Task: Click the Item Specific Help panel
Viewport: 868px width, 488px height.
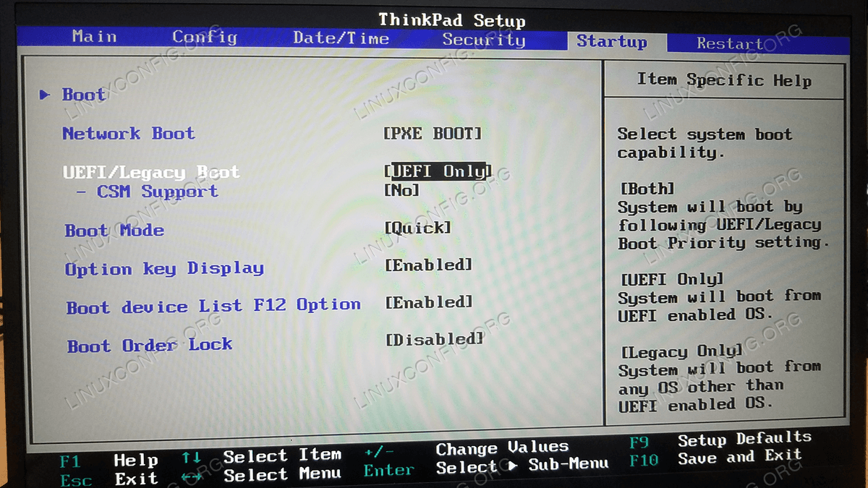Action: 726,80
